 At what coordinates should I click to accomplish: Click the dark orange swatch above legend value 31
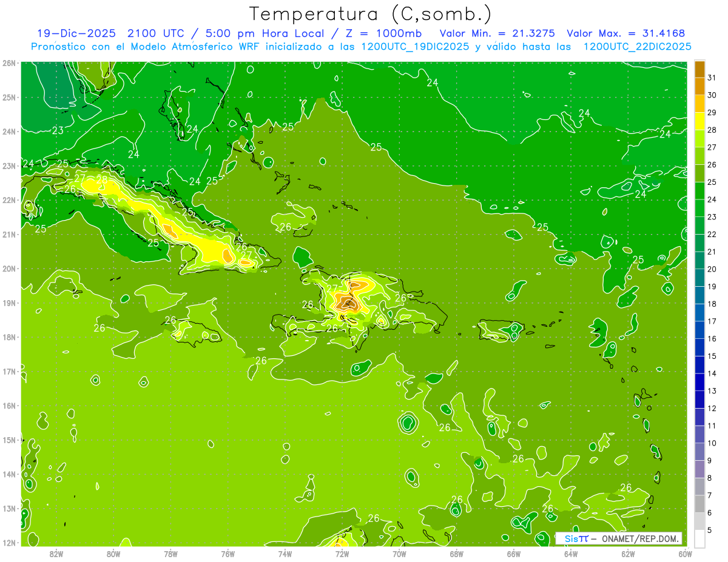coord(699,69)
